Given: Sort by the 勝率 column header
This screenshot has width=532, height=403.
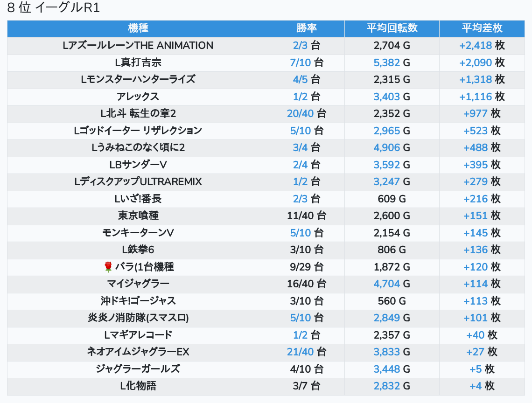Looking at the screenshot, I should point(307,28).
